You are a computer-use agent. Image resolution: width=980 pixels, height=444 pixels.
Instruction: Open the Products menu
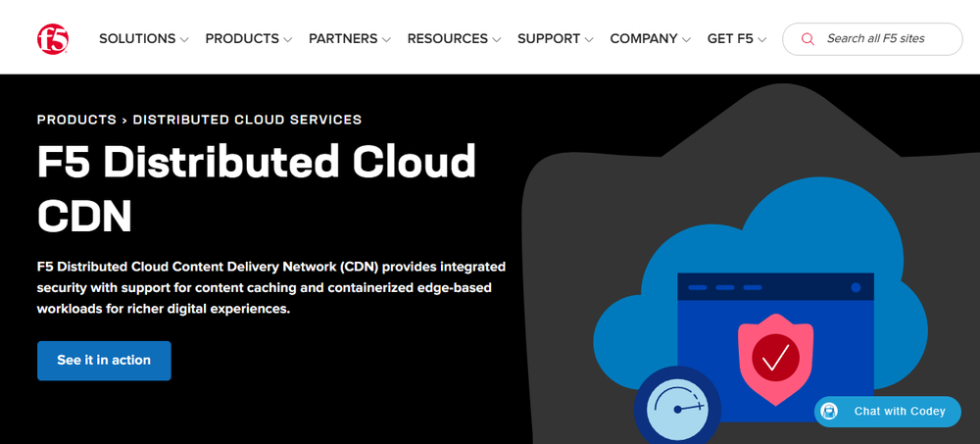pyautogui.click(x=248, y=39)
